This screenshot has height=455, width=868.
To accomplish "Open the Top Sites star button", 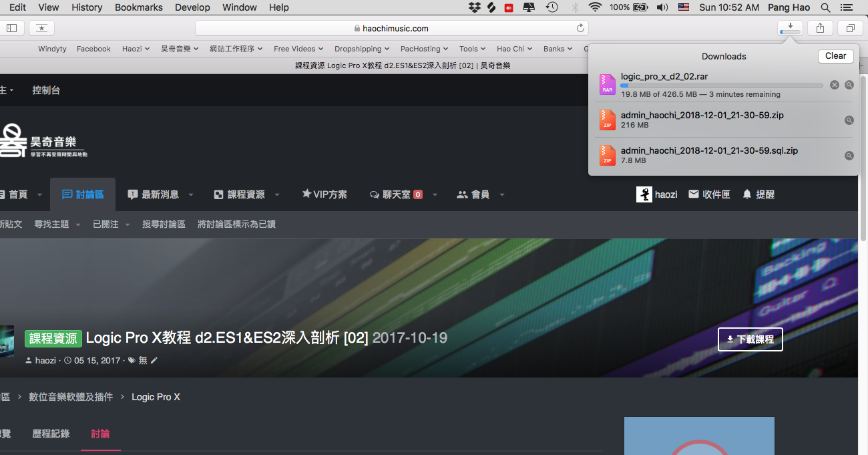I will tap(42, 28).
